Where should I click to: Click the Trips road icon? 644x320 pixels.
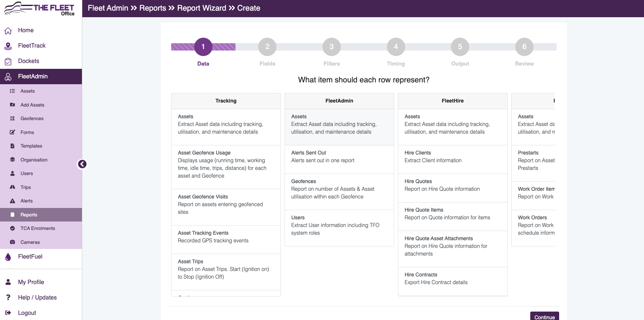tap(12, 187)
